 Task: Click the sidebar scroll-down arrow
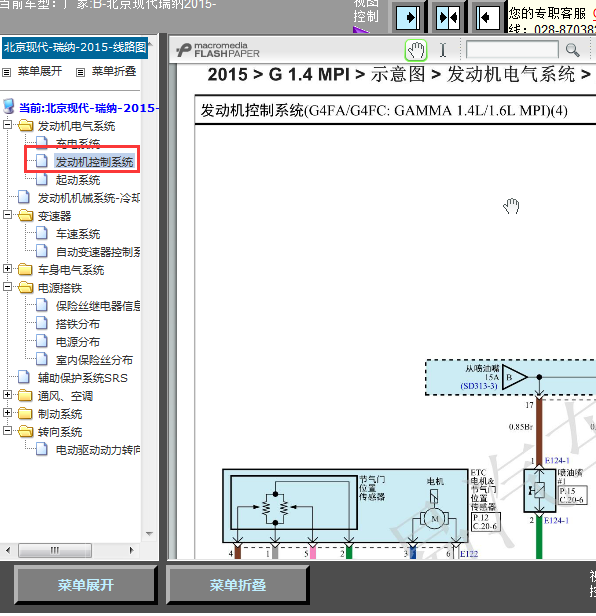click(149, 534)
